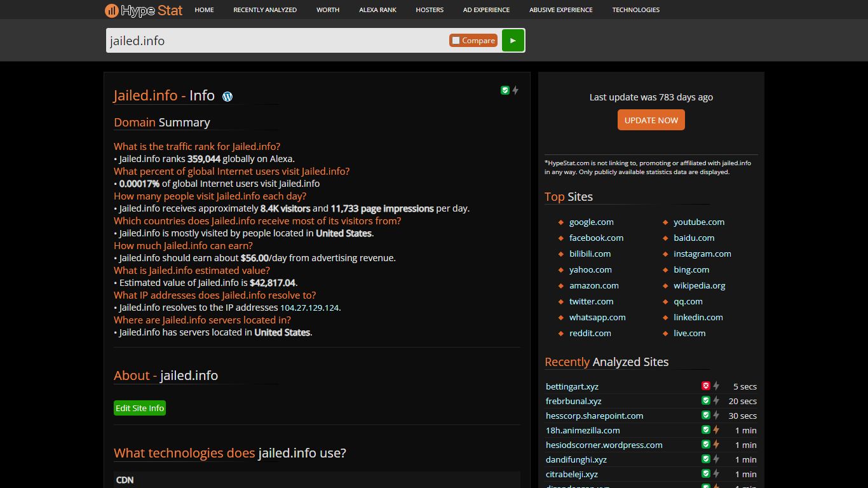Open instagram.com in Top Sites
The image size is (868, 488).
tap(702, 254)
